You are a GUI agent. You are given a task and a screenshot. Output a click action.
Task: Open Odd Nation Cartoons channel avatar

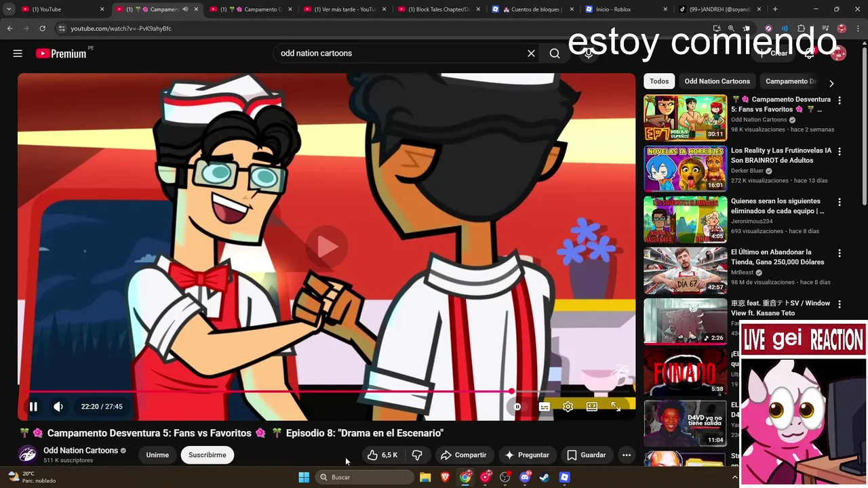tap(28, 455)
